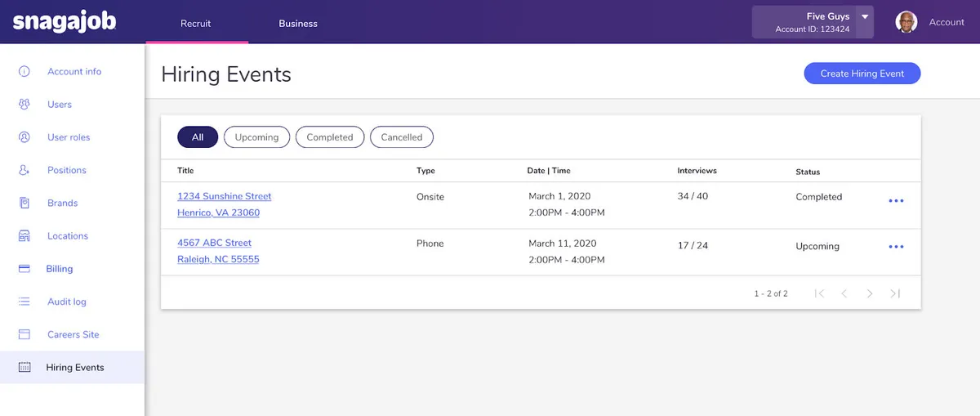Click the Account info sidebar icon
Screen dimensions: 980x416
(24, 72)
